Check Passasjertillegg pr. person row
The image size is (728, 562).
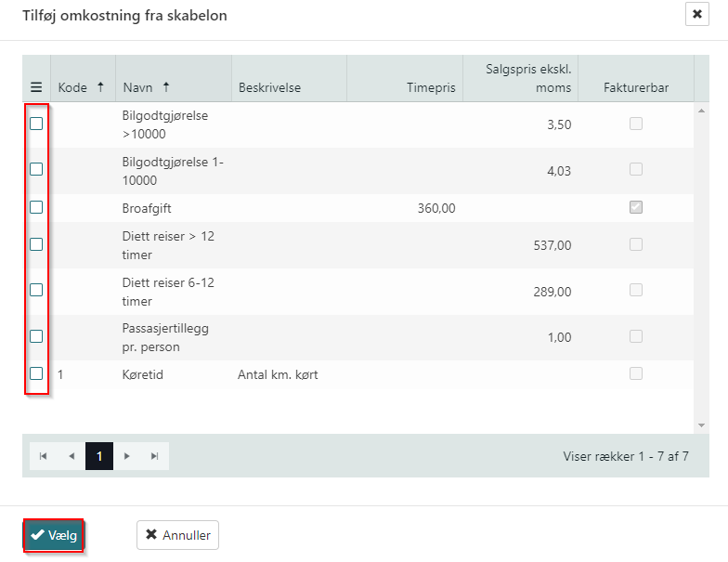36,336
